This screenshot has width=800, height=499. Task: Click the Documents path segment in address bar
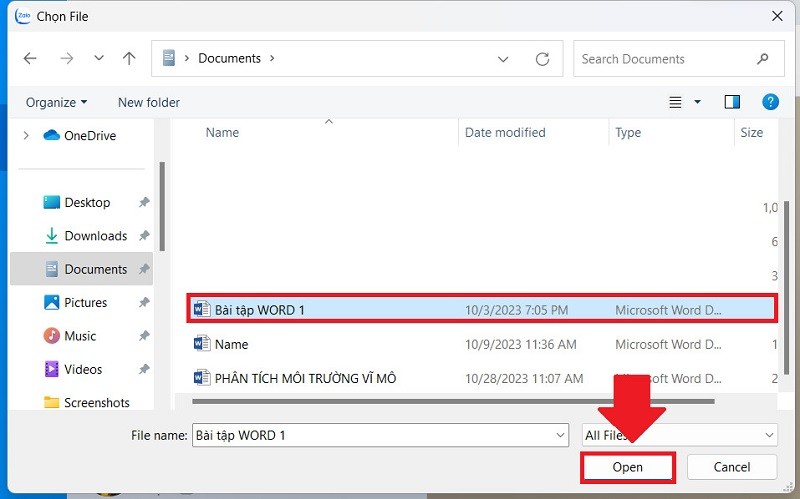point(230,59)
